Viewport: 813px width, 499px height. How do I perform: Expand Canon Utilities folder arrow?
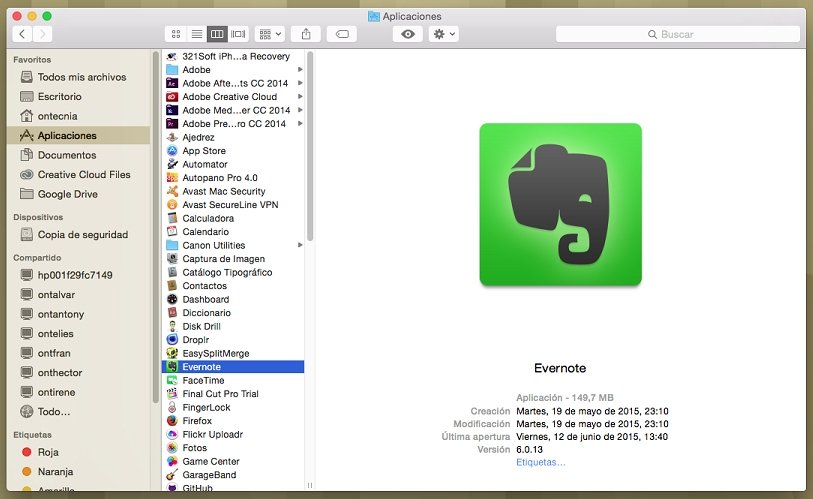click(300, 245)
